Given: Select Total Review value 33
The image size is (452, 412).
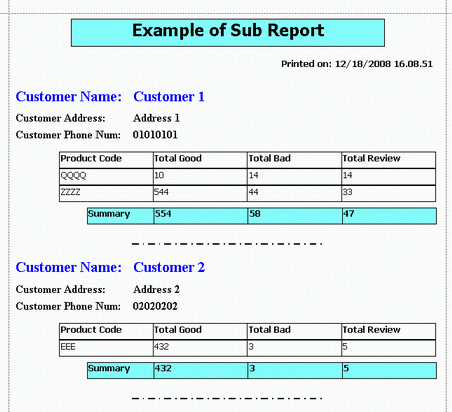Looking at the screenshot, I should click(389, 193).
